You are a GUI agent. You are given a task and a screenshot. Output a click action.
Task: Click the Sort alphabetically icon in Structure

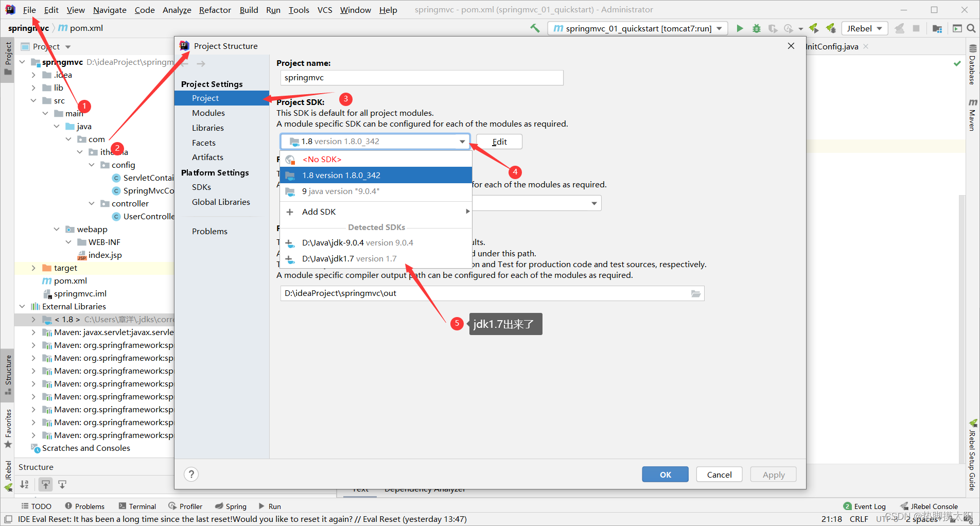pos(24,484)
